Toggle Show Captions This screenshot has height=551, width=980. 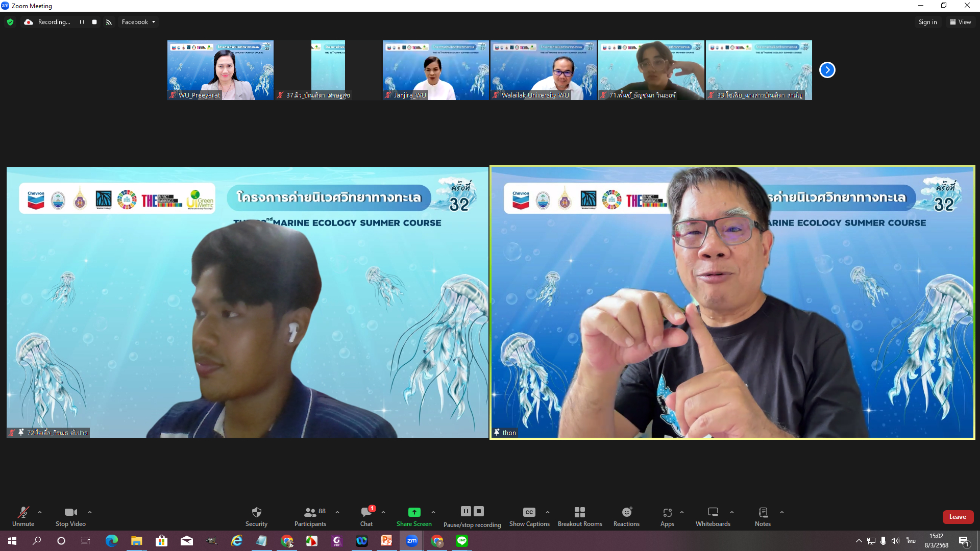click(529, 516)
